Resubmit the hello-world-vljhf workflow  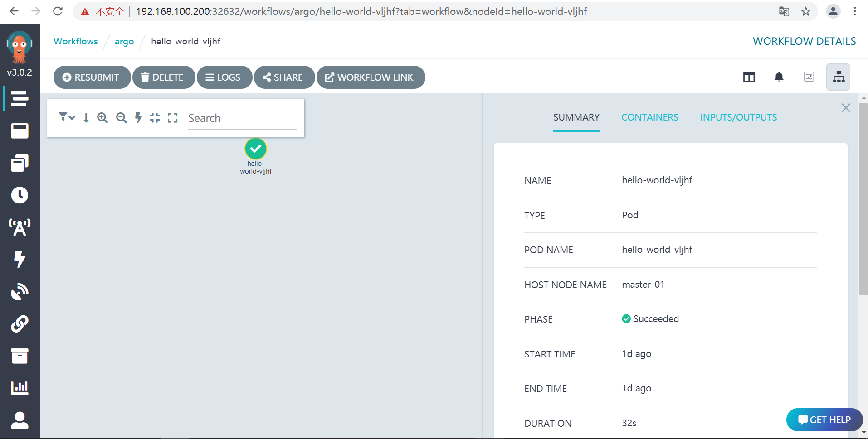(x=92, y=77)
